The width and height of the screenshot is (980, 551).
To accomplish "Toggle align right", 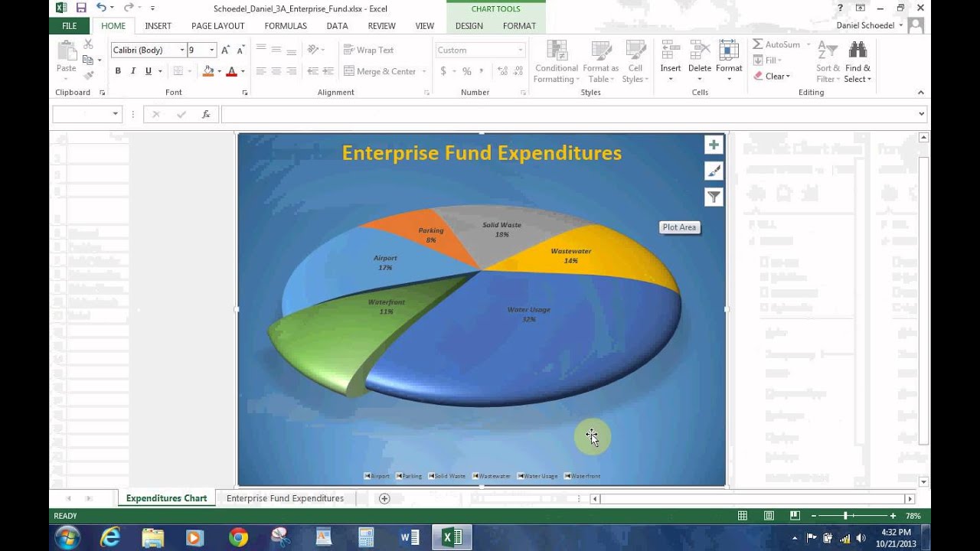I will (x=291, y=71).
